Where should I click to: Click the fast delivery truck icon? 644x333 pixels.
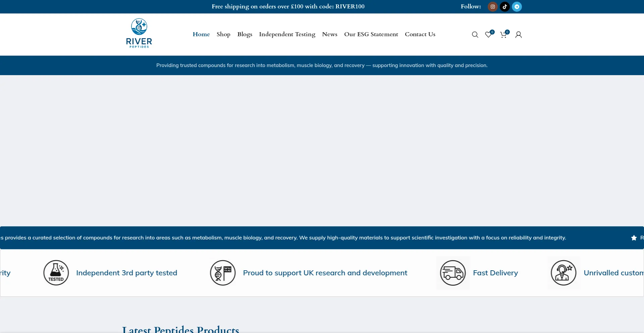click(453, 273)
